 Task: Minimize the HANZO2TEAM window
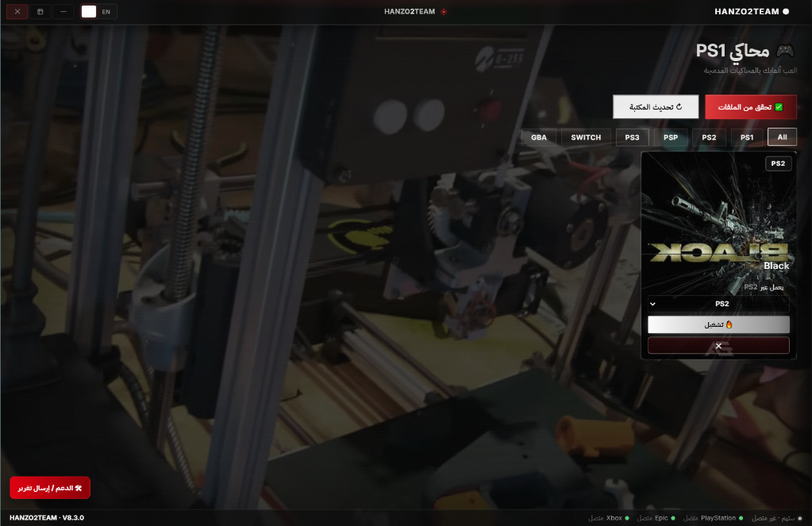coord(63,11)
